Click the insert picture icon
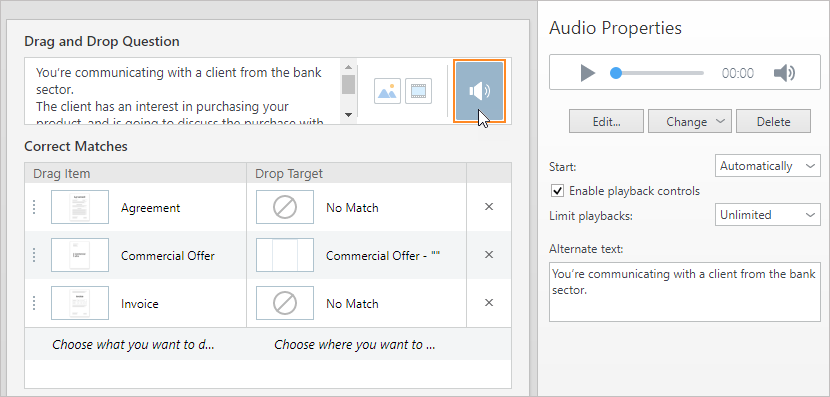Image resolution: width=830 pixels, height=397 pixels. [x=387, y=91]
